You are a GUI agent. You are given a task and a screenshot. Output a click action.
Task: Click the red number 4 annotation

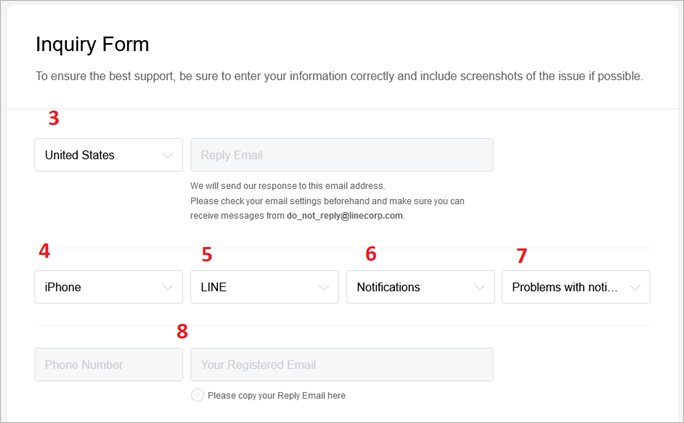point(44,251)
